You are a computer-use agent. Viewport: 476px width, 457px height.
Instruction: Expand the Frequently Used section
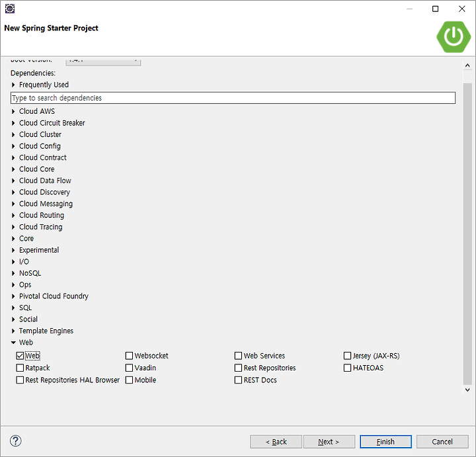(13, 85)
